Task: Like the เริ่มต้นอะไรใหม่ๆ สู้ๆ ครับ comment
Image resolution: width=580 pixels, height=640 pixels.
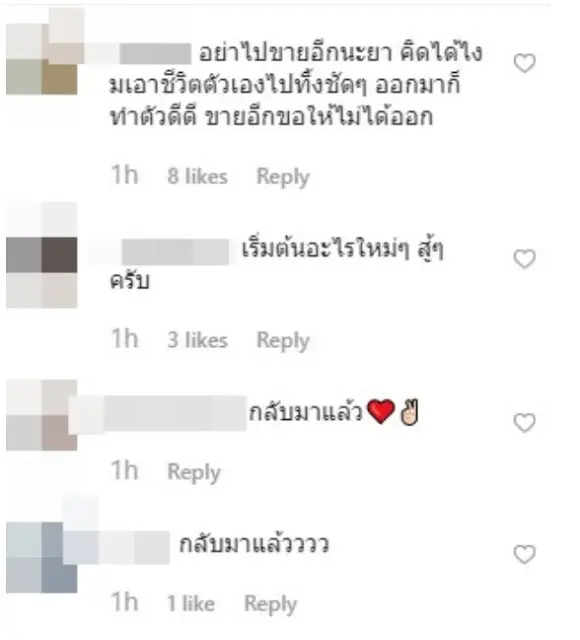Action: 524,259
